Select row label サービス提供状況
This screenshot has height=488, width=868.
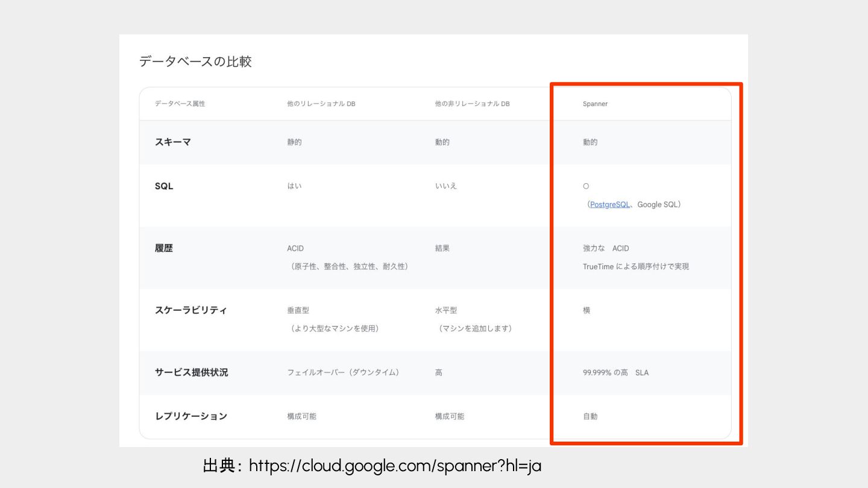(192, 372)
